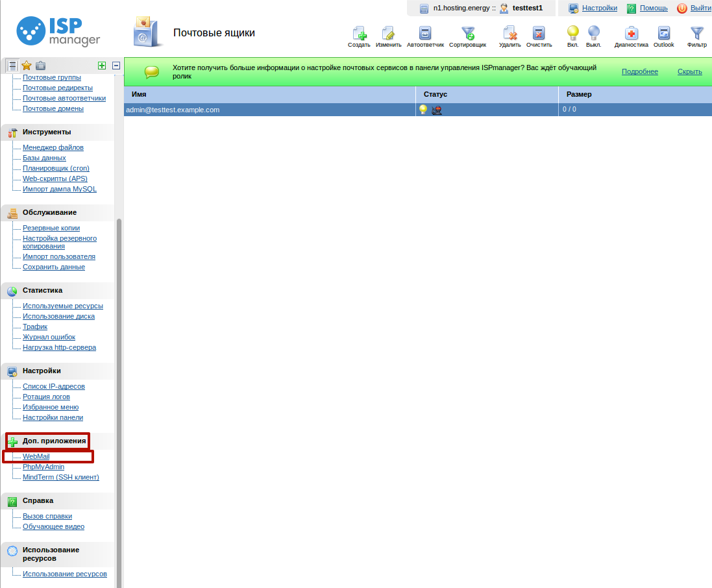
Task: Collapse the Доп. приложения section header
Action: pos(58,441)
